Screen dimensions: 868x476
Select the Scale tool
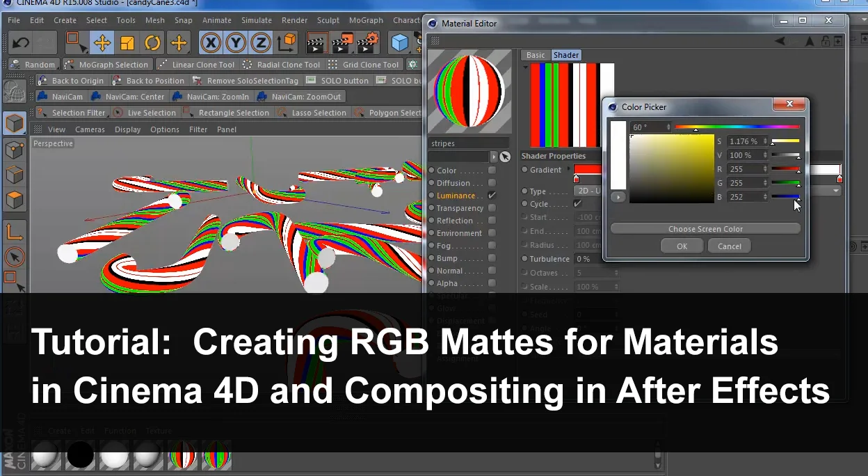pos(127,43)
